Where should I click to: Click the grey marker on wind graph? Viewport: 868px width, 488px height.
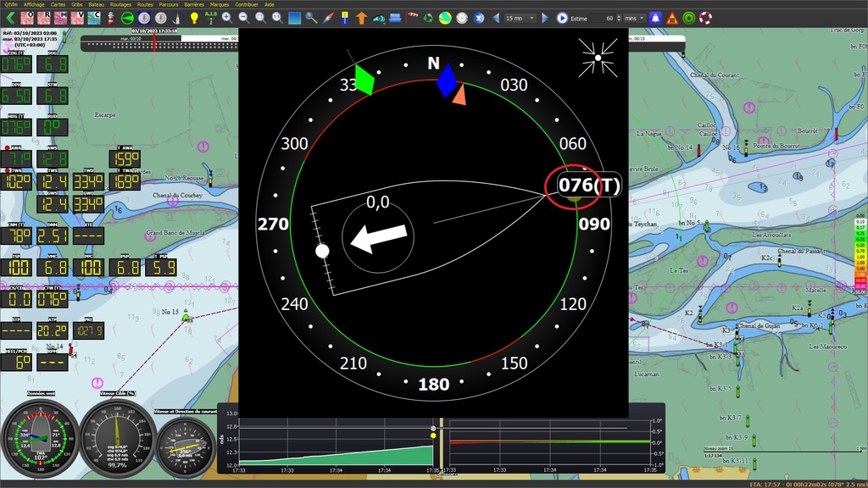(433, 428)
